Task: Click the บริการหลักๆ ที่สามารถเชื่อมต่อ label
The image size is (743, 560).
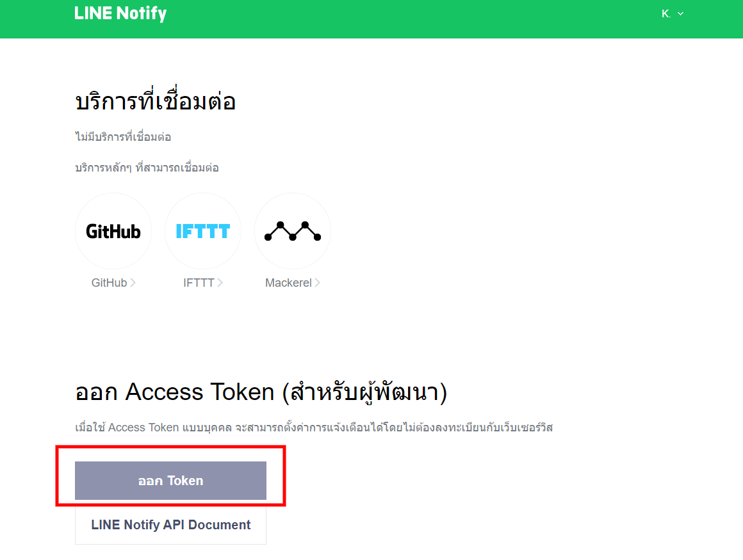Action: [147, 168]
